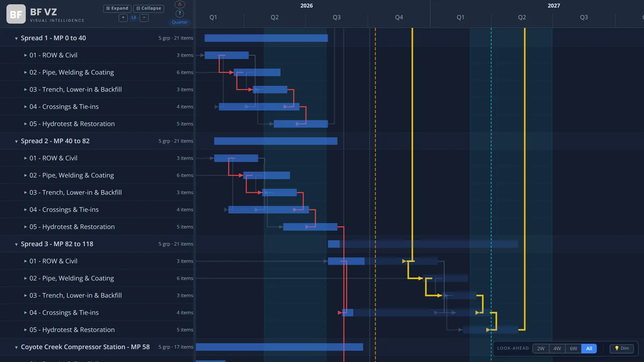Click the Q4 label under 2026

pyautogui.click(x=399, y=18)
